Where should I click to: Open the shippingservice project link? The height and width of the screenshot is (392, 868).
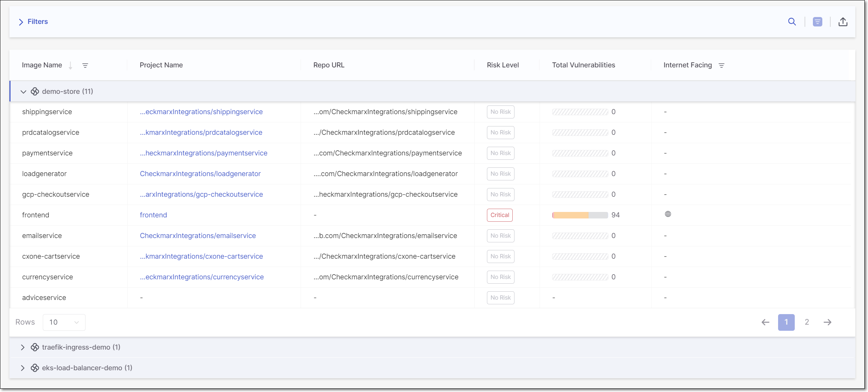point(201,112)
